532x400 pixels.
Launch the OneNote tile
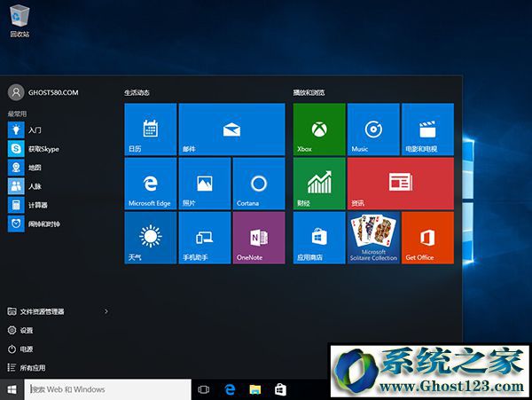(259, 238)
